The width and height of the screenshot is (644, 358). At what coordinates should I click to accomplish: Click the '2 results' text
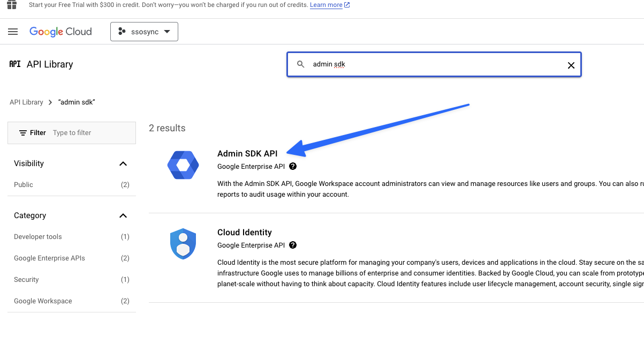pos(167,128)
